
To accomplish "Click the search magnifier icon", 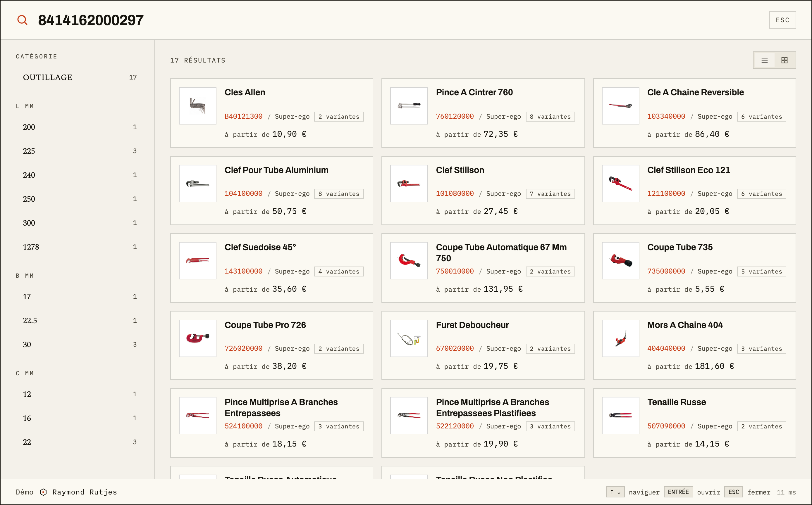I will [23, 20].
